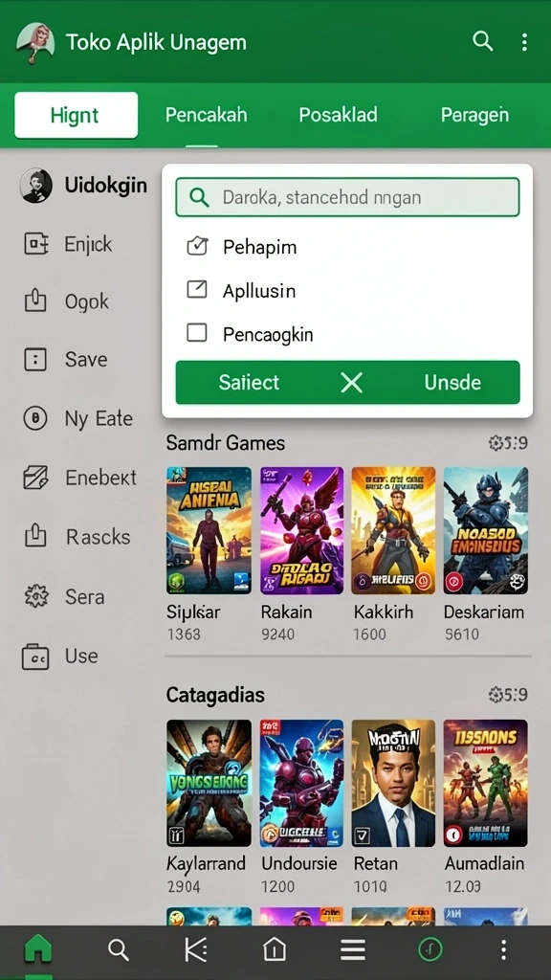551x980 pixels.
Task: Open the Retan app thumbnail
Action: [393, 783]
